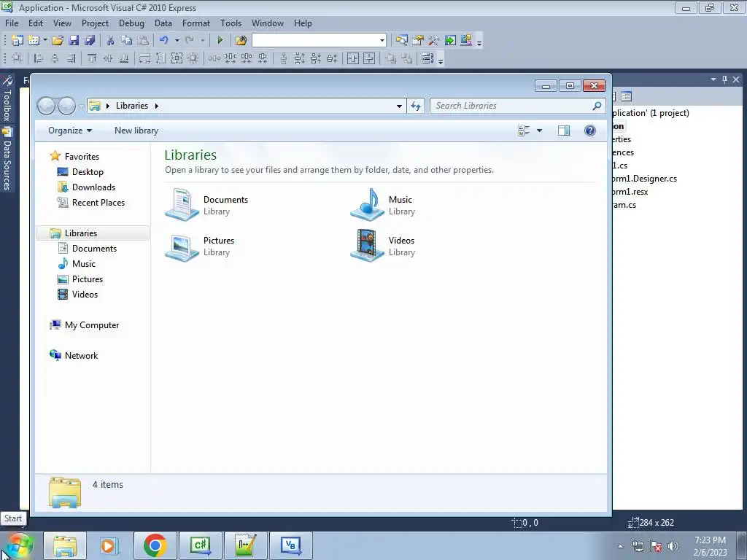The height and width of the screenshot is (560, 747).
Task: Click the Cut scissors icon
Action: pyautogui.click(x=111, y=41)
